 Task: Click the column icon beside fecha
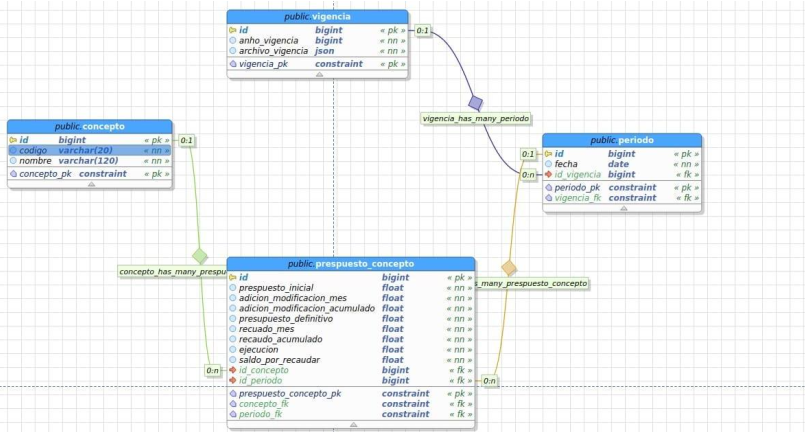(x=548, y=164)
